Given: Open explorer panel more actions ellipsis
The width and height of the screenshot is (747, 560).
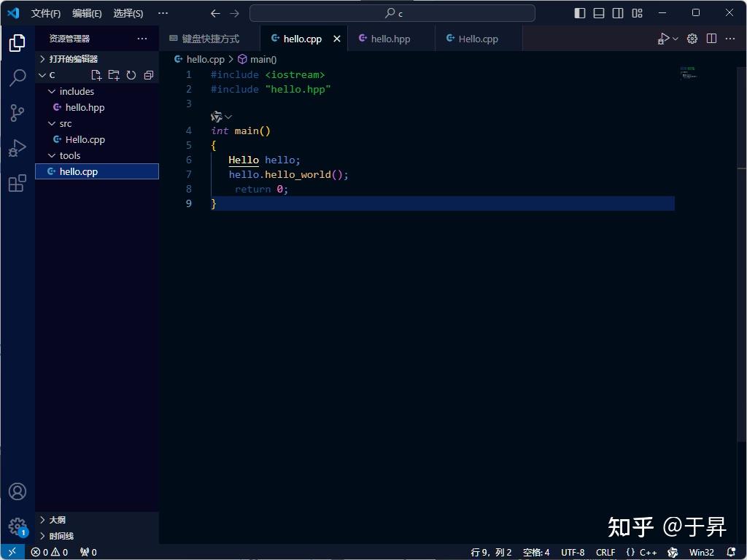Looking at the screenshot, I should (x=142, y=39).
